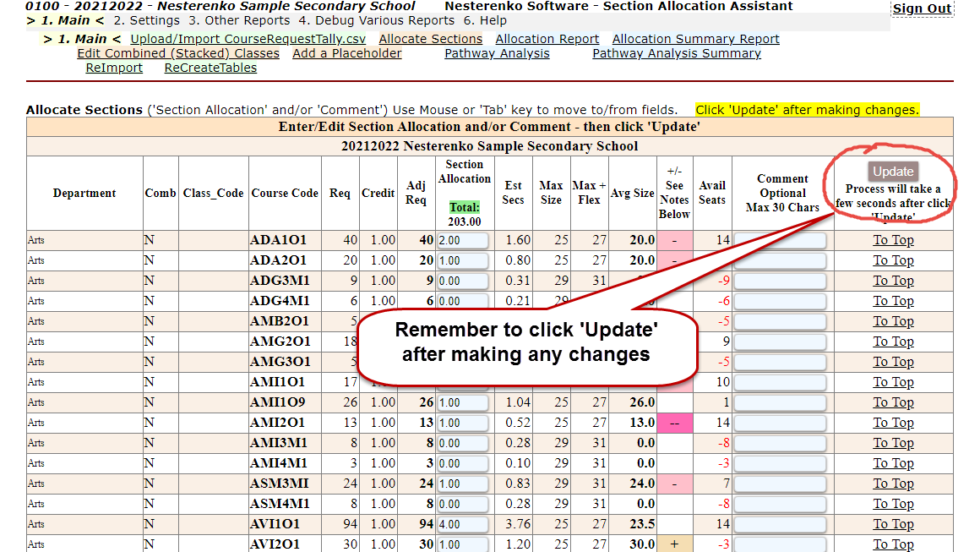Click the Sign Out link
This screenshot has width=980, height=552.
(922, 8)
